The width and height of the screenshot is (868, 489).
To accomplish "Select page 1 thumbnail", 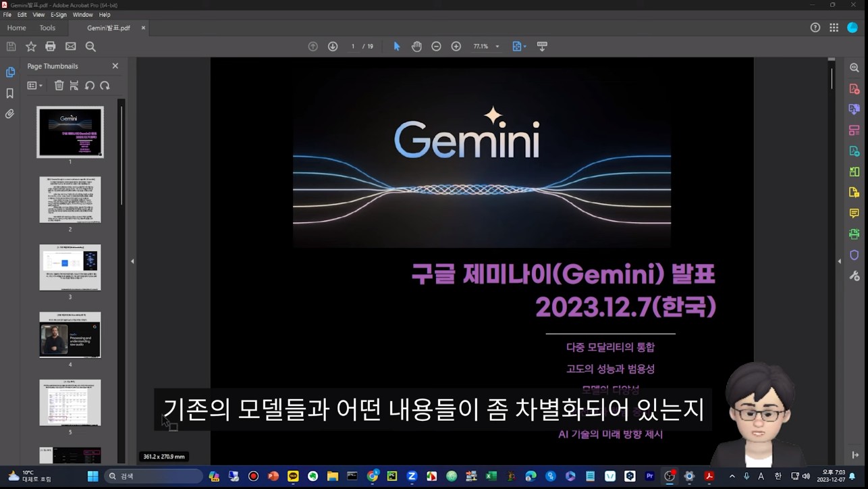I will (x=70, y=132).
